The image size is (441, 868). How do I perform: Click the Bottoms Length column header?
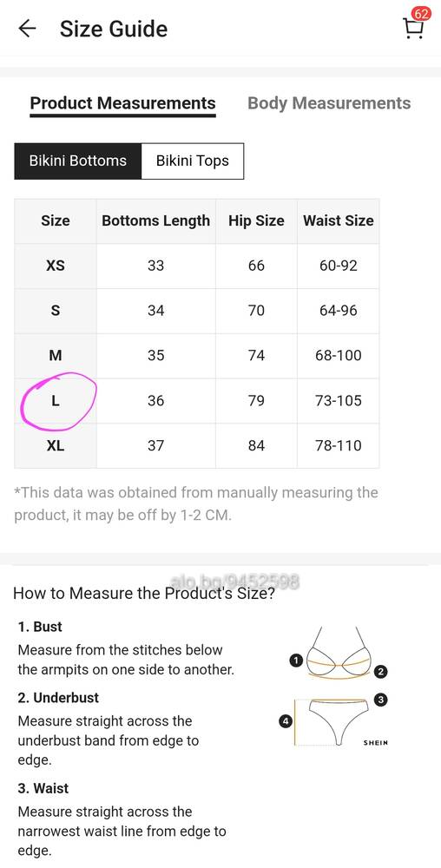point(156,220)
